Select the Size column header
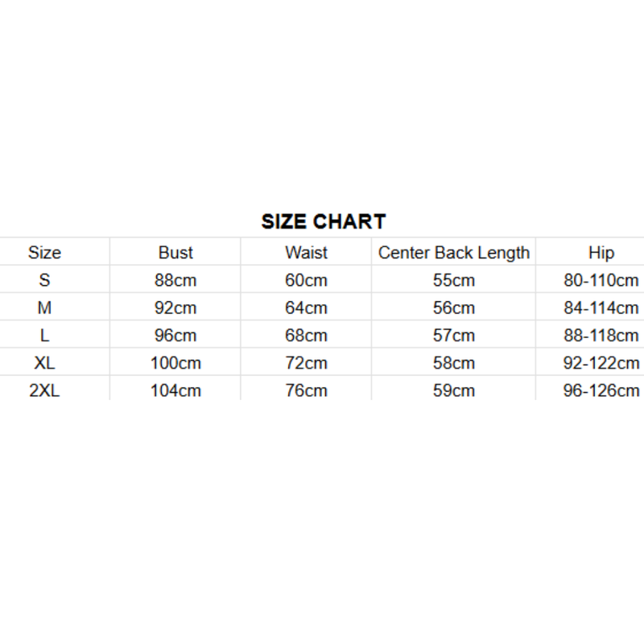644x644 pixels. click(x=44, y=253)
